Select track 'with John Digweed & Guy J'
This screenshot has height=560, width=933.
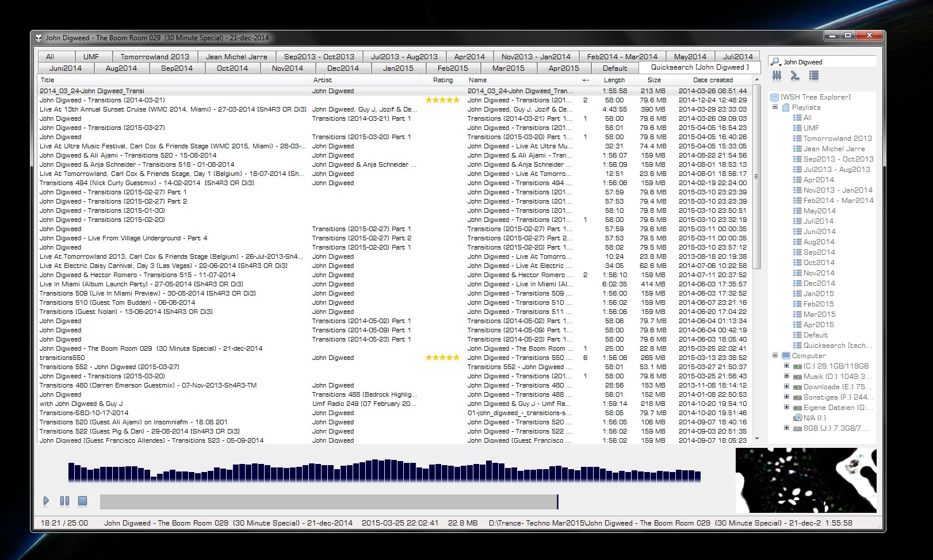tap(396, 404)
